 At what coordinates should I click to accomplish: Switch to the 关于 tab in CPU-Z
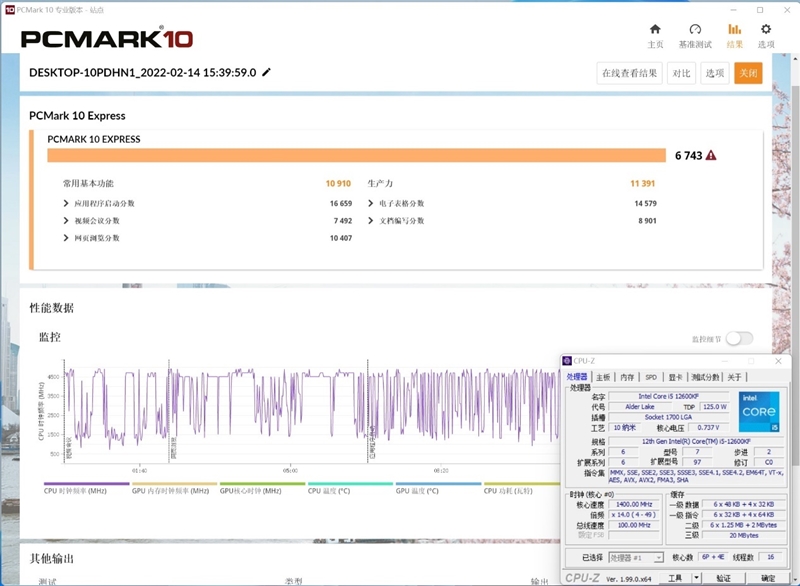pyautogui.click(x=735, y=377)
